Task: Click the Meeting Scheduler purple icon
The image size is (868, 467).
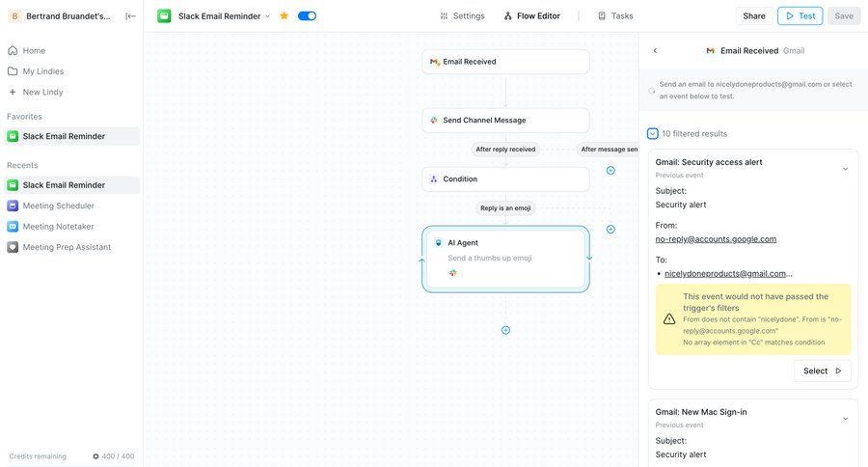Action: pyautogui.click(x=13, y=206)
